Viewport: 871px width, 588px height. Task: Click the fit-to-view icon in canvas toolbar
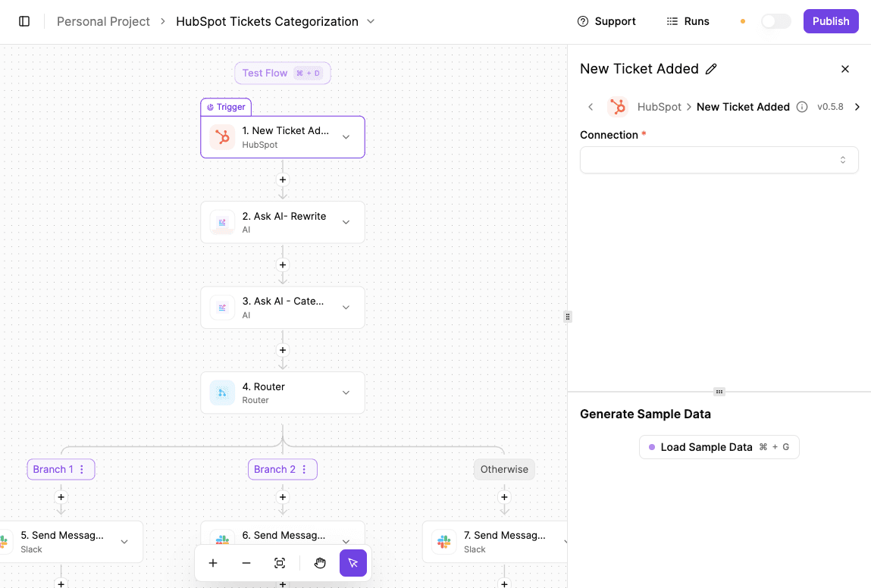280,563
